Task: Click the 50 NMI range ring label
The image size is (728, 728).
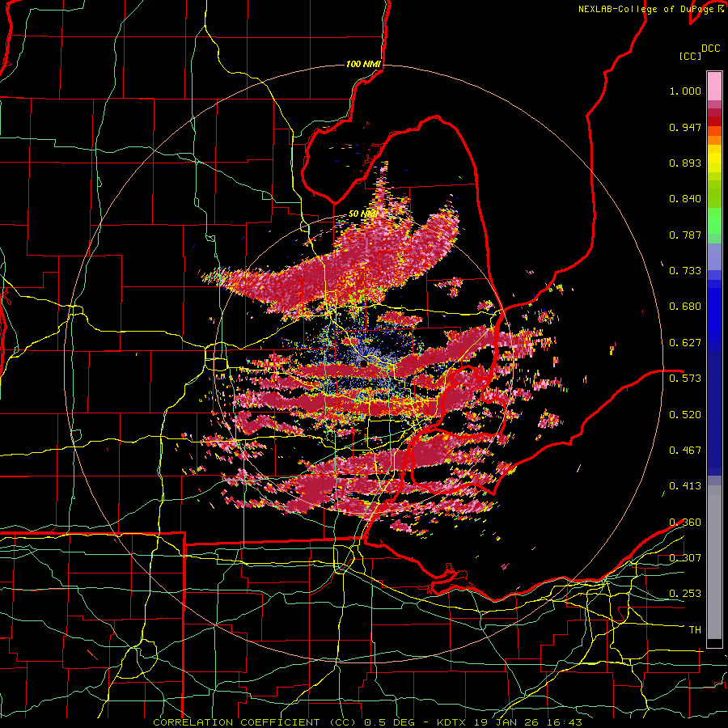Action: coord(362,214)
